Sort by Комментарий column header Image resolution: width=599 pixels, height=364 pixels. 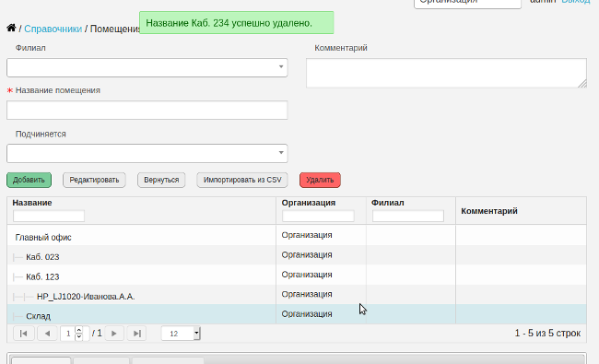coord(489,211)
